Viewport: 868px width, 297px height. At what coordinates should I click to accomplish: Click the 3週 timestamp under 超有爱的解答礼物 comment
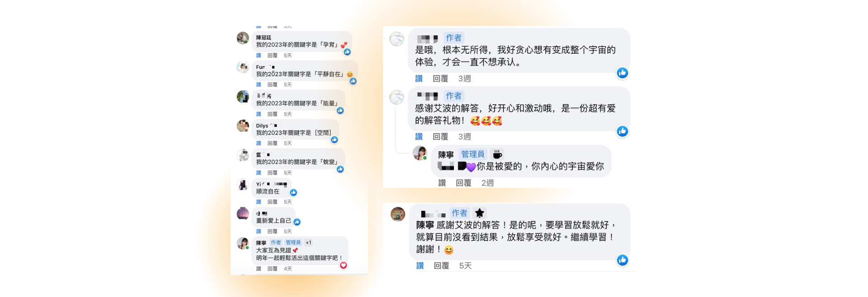point(464,136)
